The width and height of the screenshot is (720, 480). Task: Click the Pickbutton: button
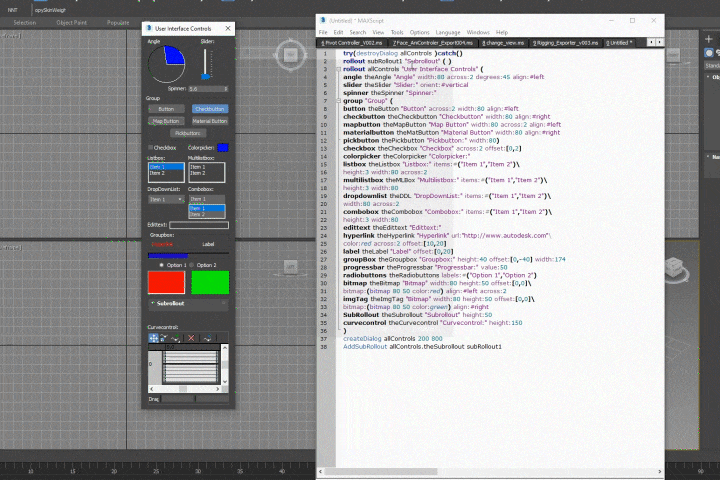(188, 133)
